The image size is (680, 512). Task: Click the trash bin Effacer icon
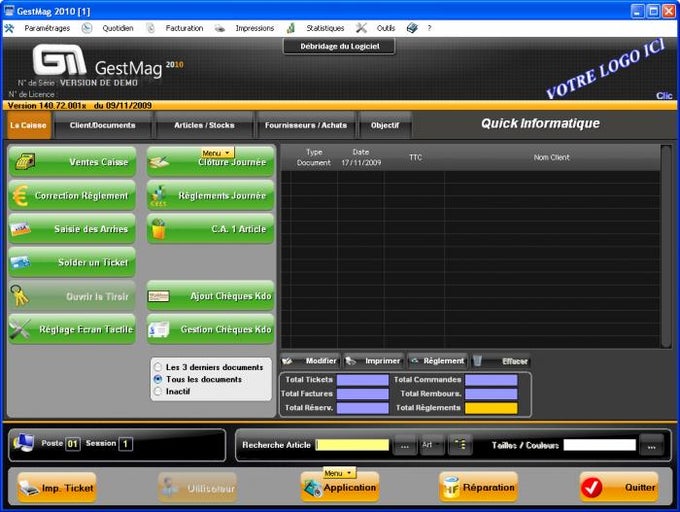[x=477, y=361]
